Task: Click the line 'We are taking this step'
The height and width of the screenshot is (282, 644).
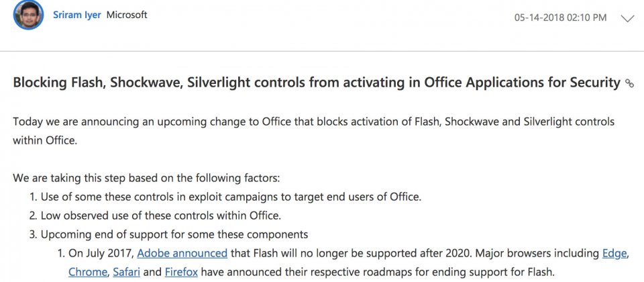Action: [146, 179]
